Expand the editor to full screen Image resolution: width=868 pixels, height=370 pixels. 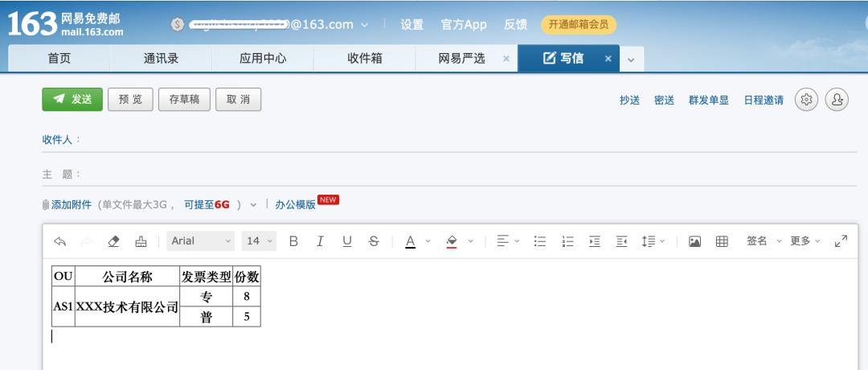(x=841, y=241)
